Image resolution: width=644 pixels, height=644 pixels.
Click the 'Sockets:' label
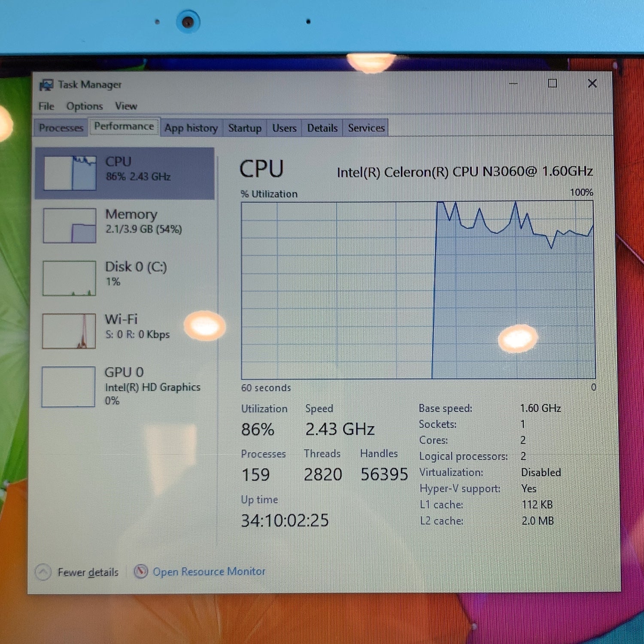pyautogui.click(x=437, y=424)
